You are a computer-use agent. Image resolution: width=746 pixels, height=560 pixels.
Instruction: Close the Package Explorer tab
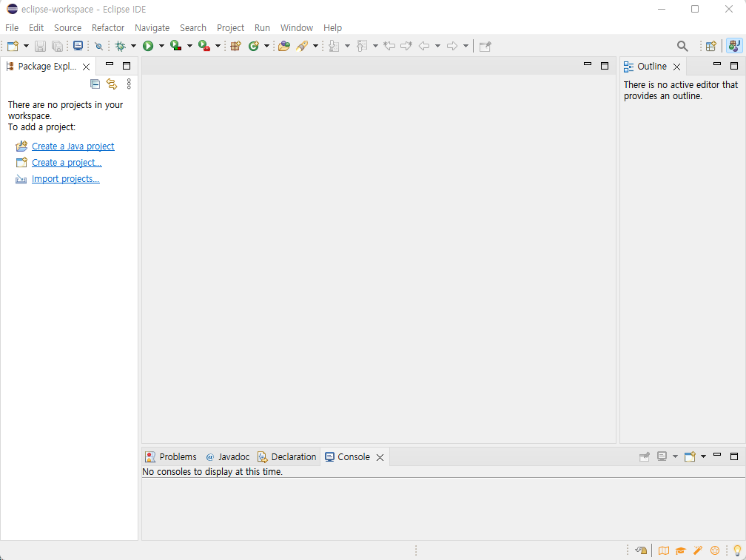[86, 67]
